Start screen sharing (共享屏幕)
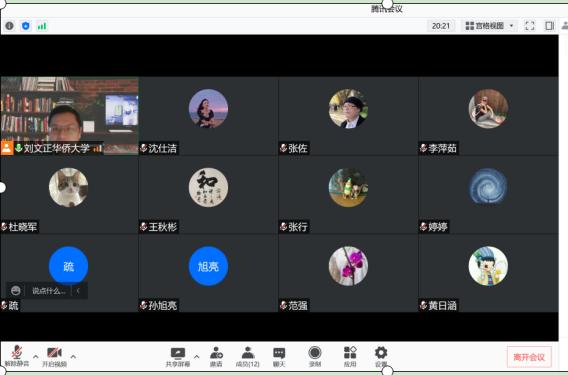The width and height of the screenshot is (568, 375). pyautogui.click(x=178, y=357)
